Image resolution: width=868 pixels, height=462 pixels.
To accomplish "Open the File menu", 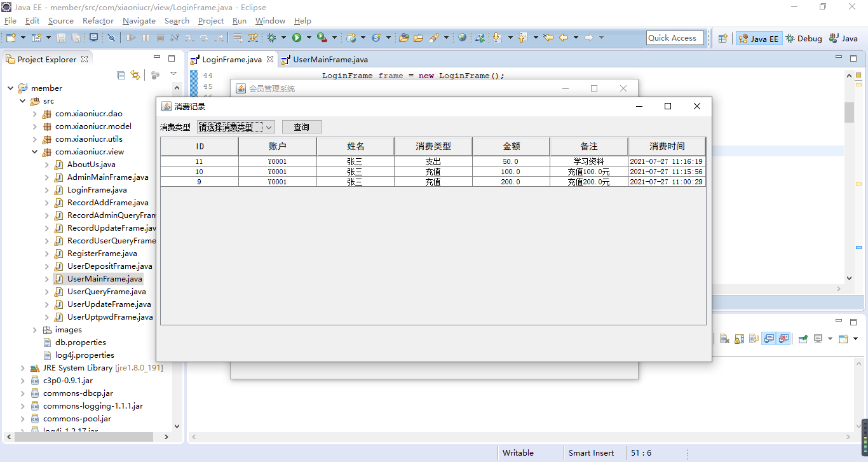I will click(x=10, y=21).
